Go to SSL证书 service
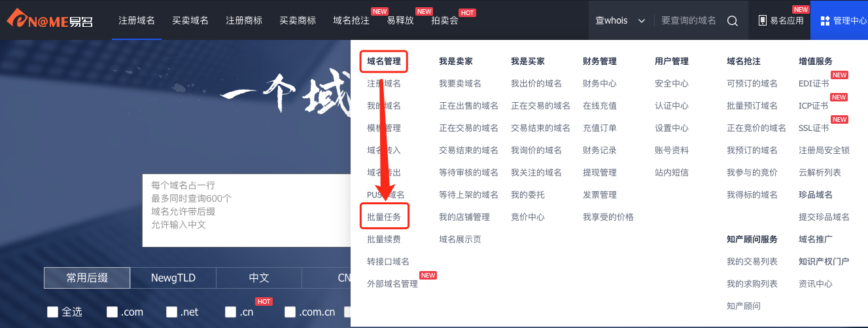The height and width of the screenshot is (328, 868). click(813, 128)
